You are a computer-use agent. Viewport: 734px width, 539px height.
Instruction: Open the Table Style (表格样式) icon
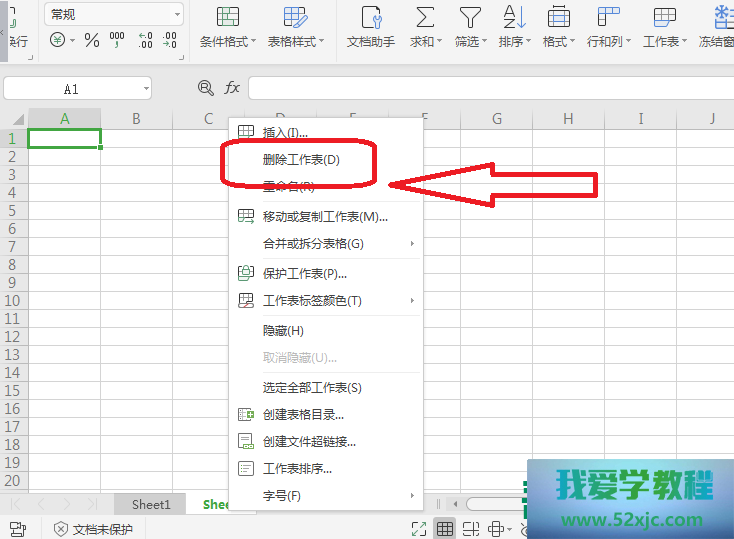(295, 17)
